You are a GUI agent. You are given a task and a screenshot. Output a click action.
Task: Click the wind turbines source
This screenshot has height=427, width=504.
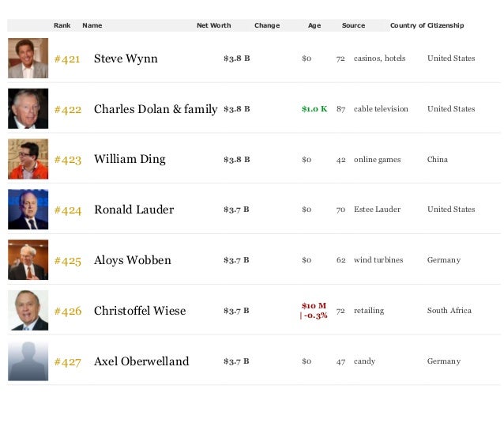pyautogui.click(x=378, y=259)
